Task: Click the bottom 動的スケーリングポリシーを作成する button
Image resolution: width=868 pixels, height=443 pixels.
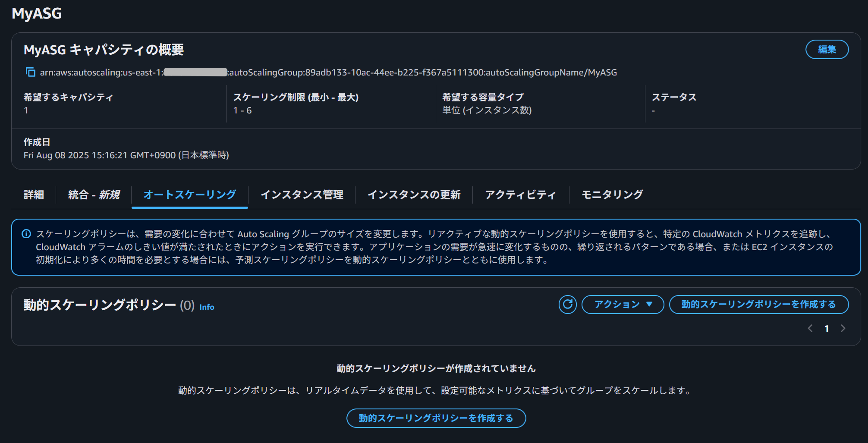Action: click(436, 418)
